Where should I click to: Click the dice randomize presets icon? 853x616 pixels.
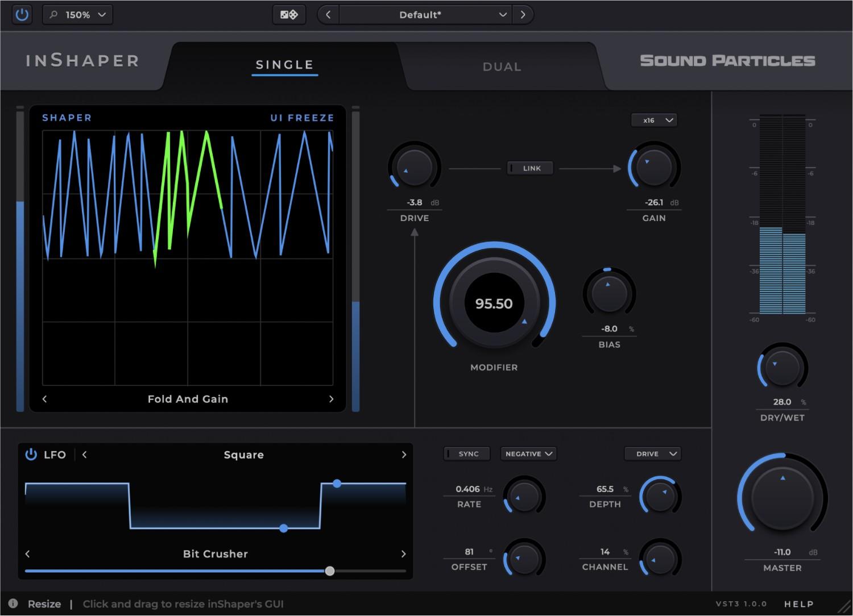click(x=289, y=14)
